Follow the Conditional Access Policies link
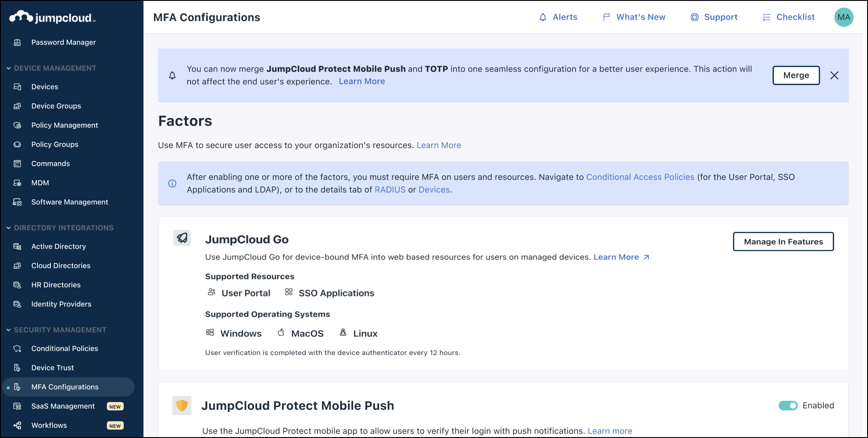 point(640,177)
